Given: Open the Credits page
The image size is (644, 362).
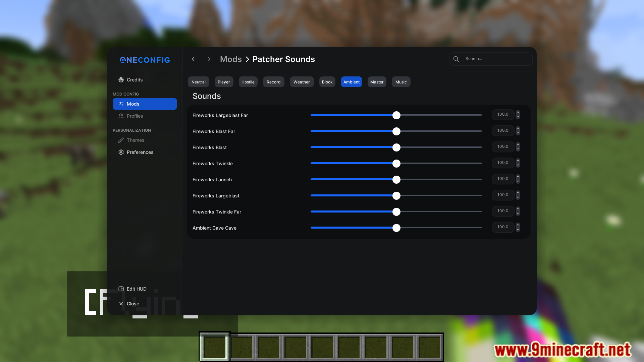Looking at the screenshot, I should tap(145, 80).
